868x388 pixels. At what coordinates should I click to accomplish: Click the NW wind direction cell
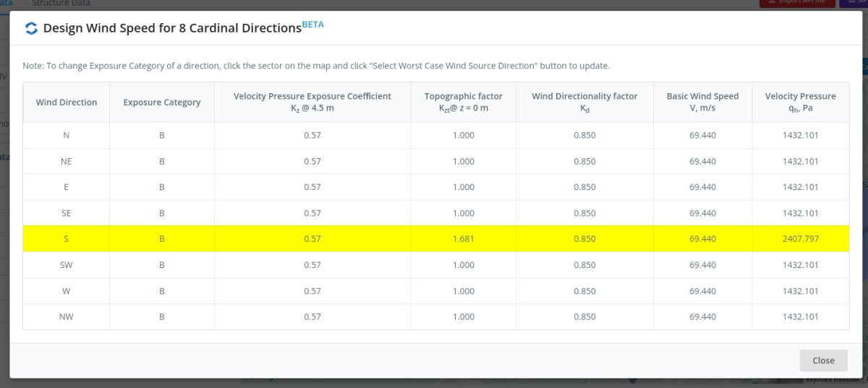pos(66,316)
